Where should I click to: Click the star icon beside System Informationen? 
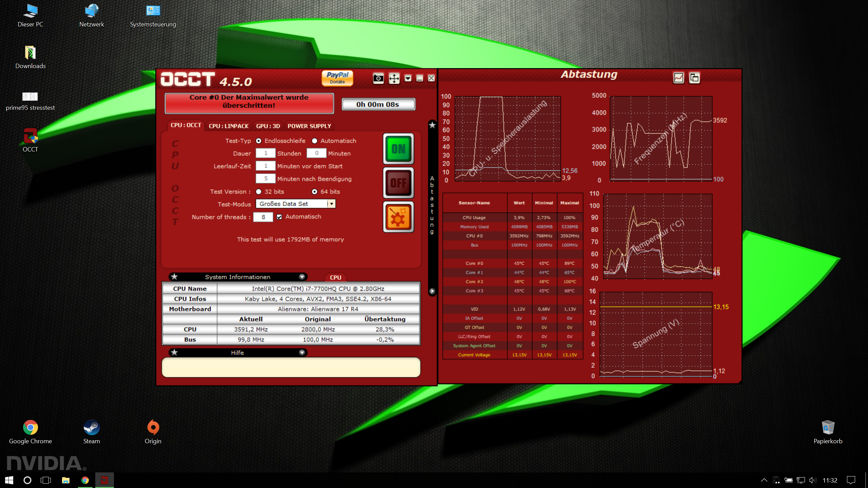point(174,277)
